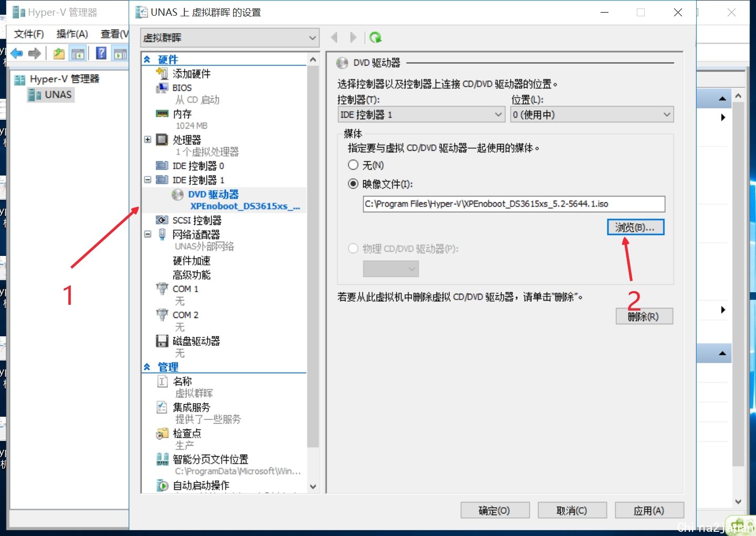Select the XPEnoboot_DS3615xs ISO tree entry
The height and width of the screenshot is (536, 756).
[x=245, y=206]
